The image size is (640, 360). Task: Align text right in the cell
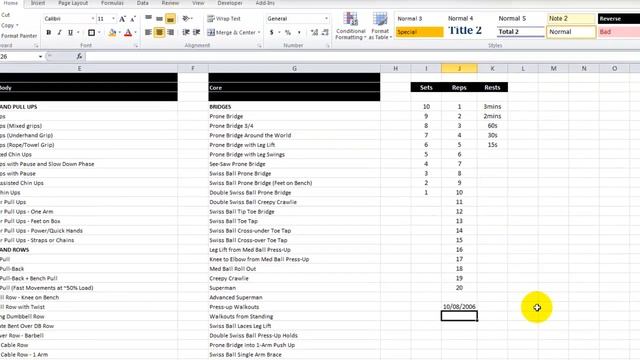(171, 32)
